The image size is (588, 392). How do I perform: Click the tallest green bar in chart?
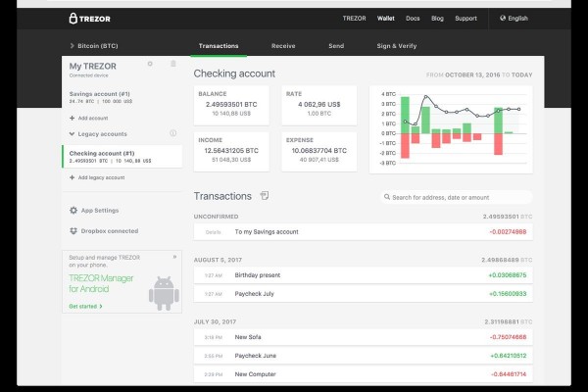[x=405, y=116]
